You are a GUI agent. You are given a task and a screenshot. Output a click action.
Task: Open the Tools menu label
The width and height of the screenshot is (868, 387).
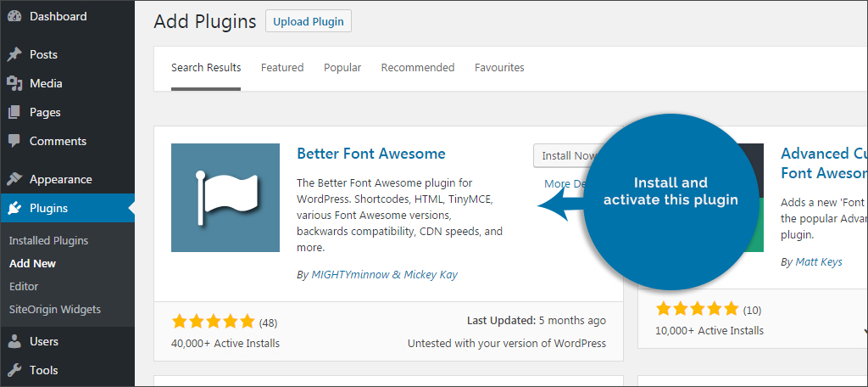click(44, 370)
